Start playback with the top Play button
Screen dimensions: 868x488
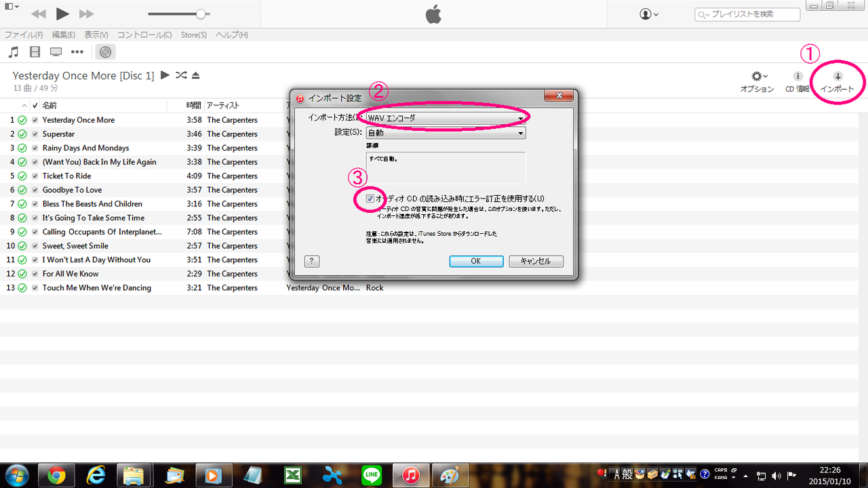(x=62, y=14)
